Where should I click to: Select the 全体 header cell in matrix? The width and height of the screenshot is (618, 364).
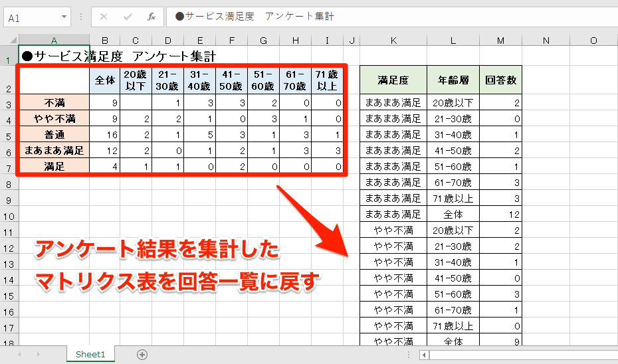click(105, 80)
